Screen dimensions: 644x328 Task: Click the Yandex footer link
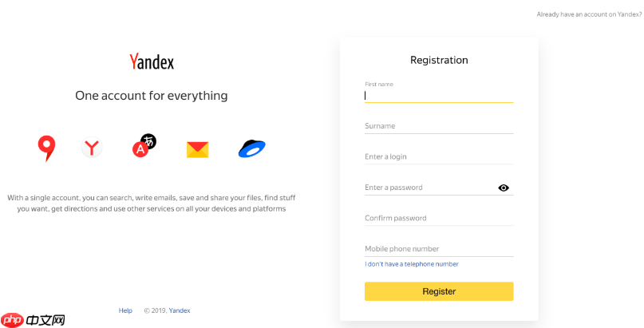pos(180,310)
